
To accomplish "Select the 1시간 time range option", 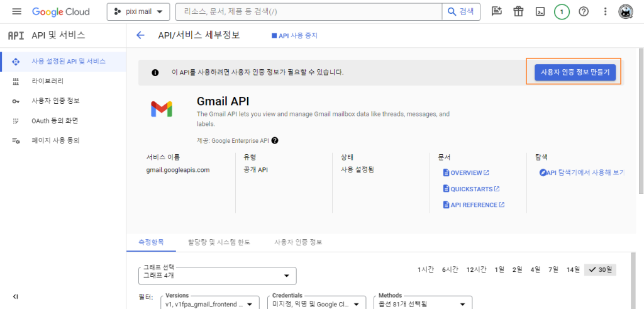I will 426,269.
